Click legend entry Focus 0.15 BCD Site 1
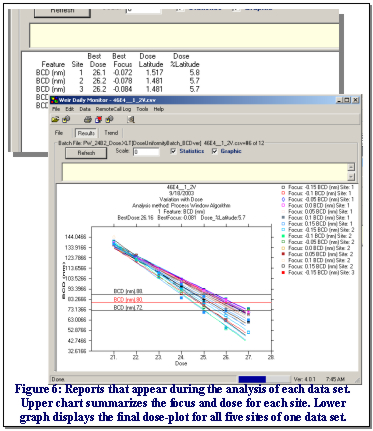The width and height of the screenshot is (373, 431). [x=317, y=224]
